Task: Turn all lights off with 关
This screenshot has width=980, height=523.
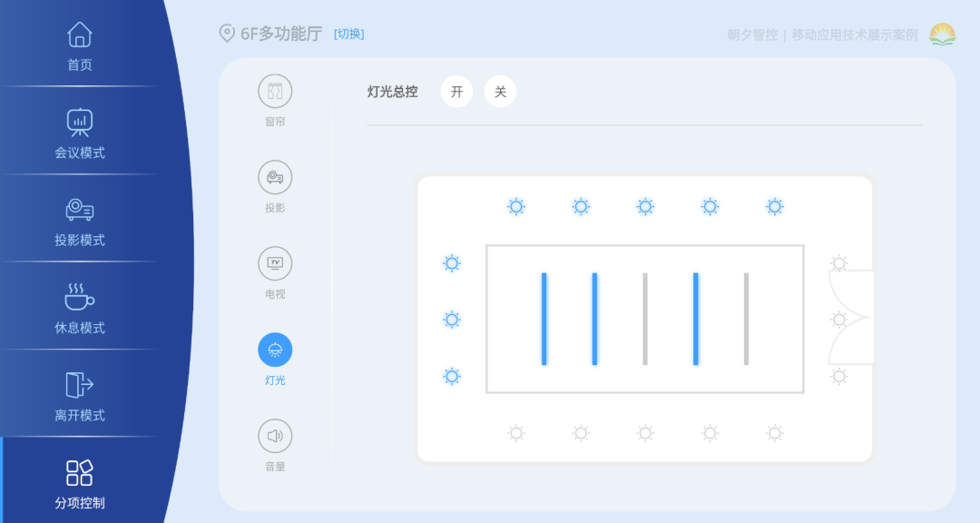Action: tap(500, 92)
